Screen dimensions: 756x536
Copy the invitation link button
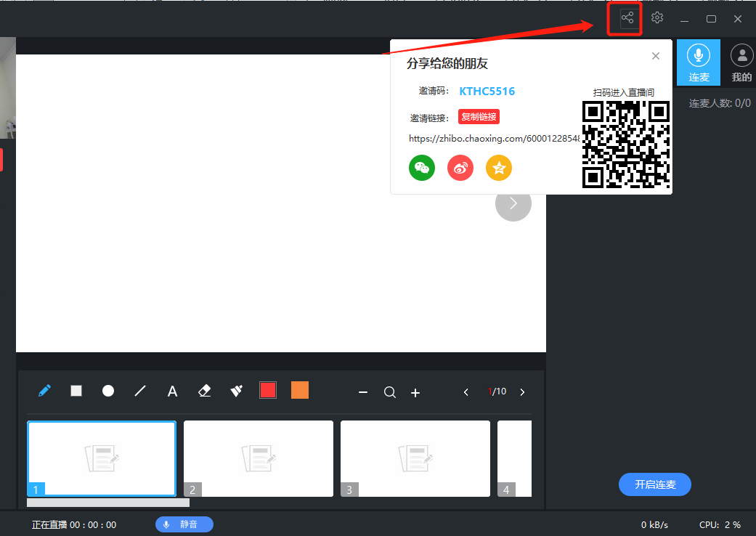pyautogui.click(x=479, y=117)
